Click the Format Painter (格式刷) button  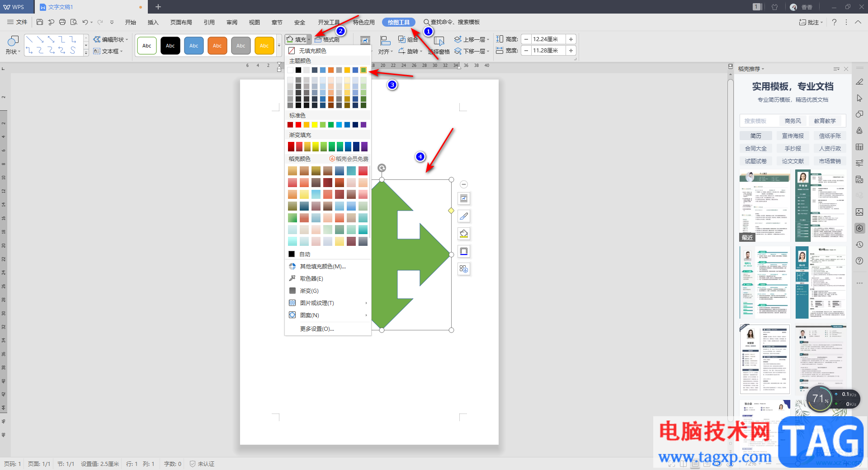tap(327, 40)
